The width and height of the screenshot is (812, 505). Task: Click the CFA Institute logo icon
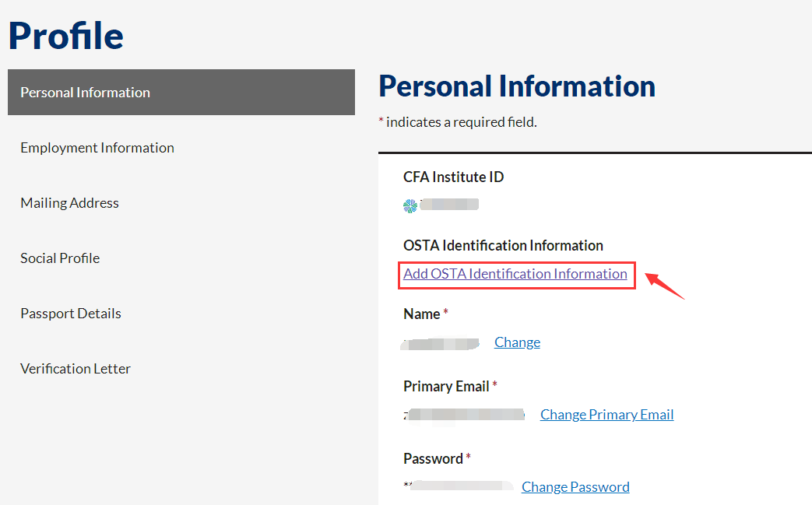tap(410, 206)
